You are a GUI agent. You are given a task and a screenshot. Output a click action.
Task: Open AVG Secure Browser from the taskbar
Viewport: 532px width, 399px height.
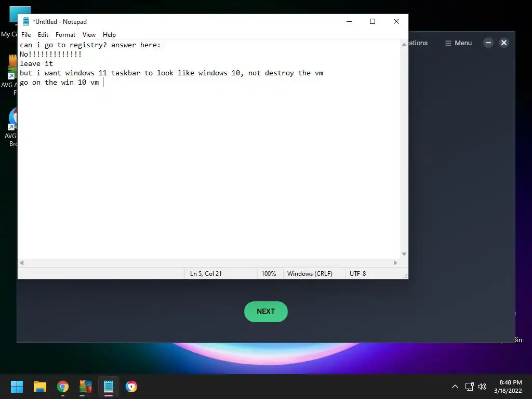tap(131, 387)
